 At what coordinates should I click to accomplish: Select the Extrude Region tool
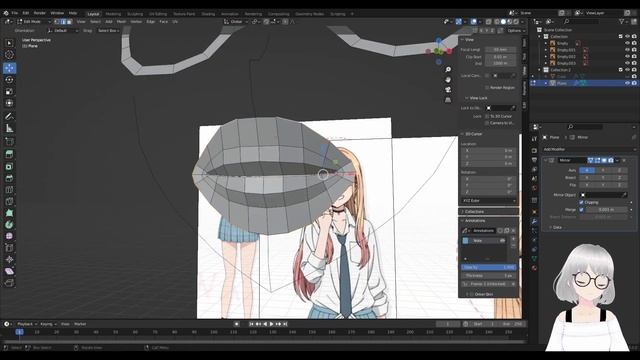(x=9, y=154)
